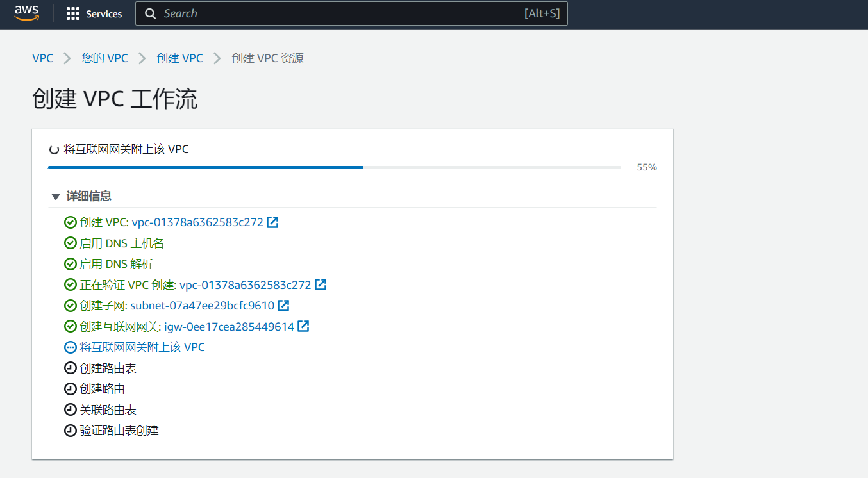868x478 pixels.
Task: Open external icon on 正在验证 VPC 创建 row
Action: pos(321,284)
